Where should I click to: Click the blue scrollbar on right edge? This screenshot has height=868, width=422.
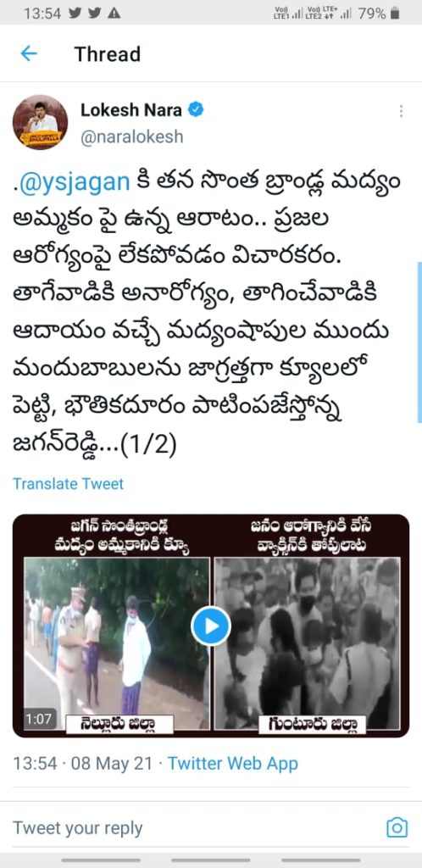419,342
